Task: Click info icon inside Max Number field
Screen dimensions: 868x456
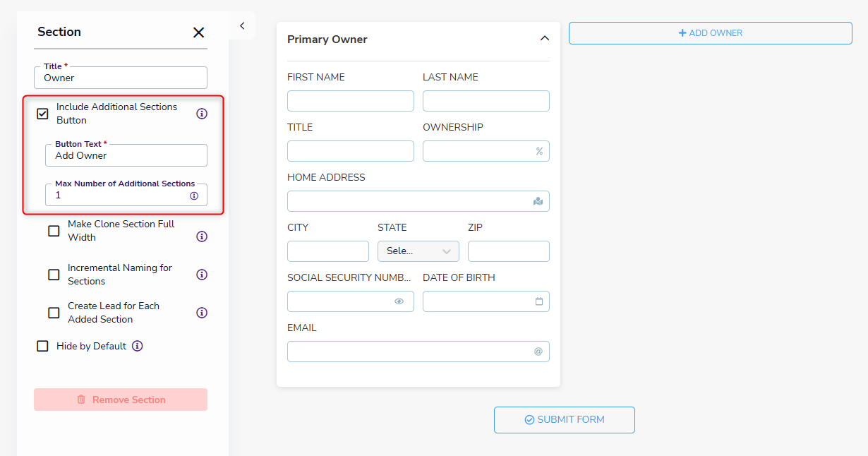Action: (x=194, y=196)
